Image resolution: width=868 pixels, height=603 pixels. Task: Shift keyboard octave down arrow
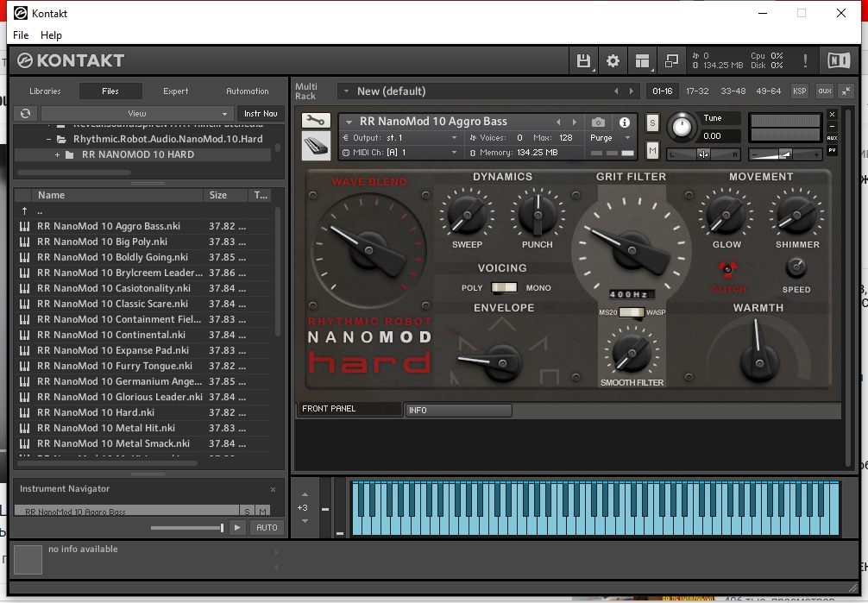(305, 521)
